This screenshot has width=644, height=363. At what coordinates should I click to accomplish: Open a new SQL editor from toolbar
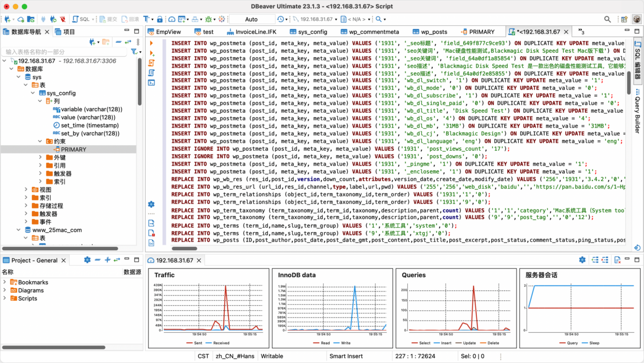[81, 19]
